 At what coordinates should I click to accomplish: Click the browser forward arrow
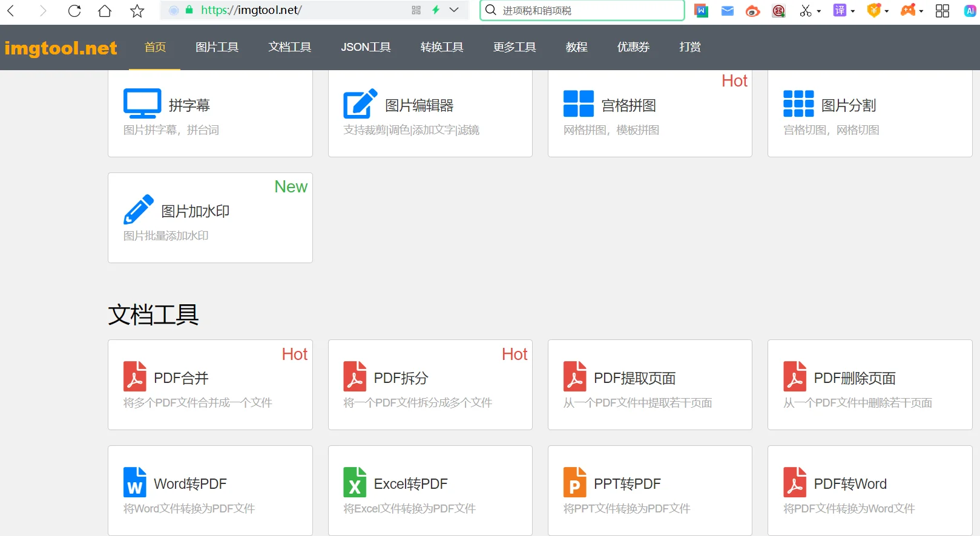[x=42, y=10]
